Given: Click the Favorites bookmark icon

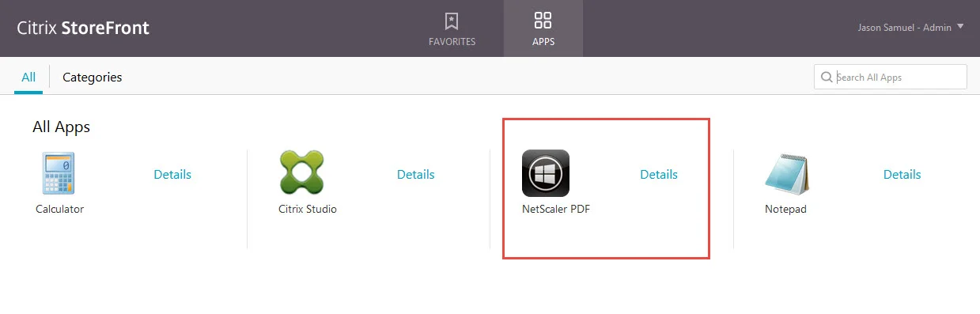Looking at the screenshot, I should tap(452, 21).
